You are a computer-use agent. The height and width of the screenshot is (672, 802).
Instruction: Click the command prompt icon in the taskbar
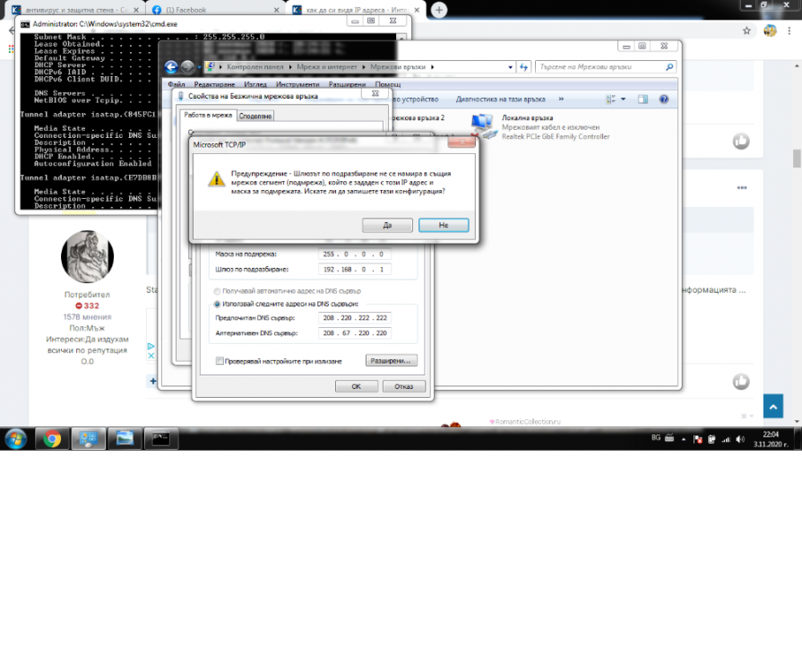tap(161, 439)
